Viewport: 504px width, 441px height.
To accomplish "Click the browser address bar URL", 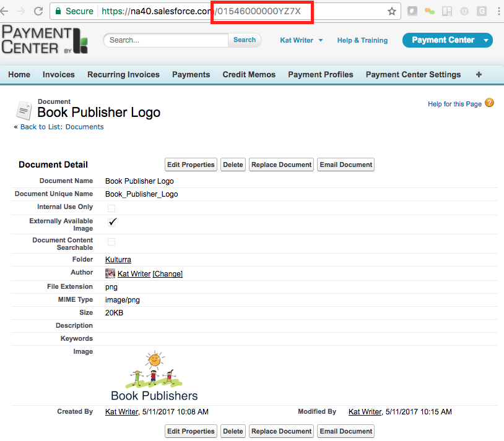I will click(x=201, y=11).
